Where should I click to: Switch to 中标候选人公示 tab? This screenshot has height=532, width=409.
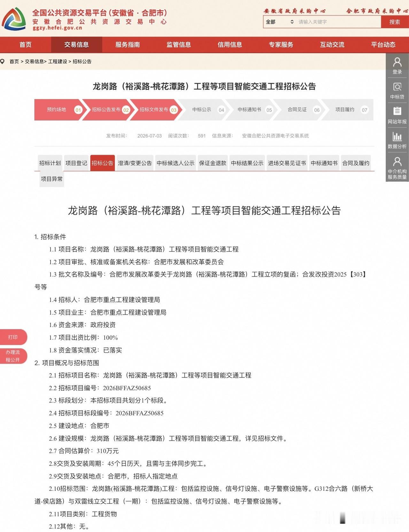(175, 163)
